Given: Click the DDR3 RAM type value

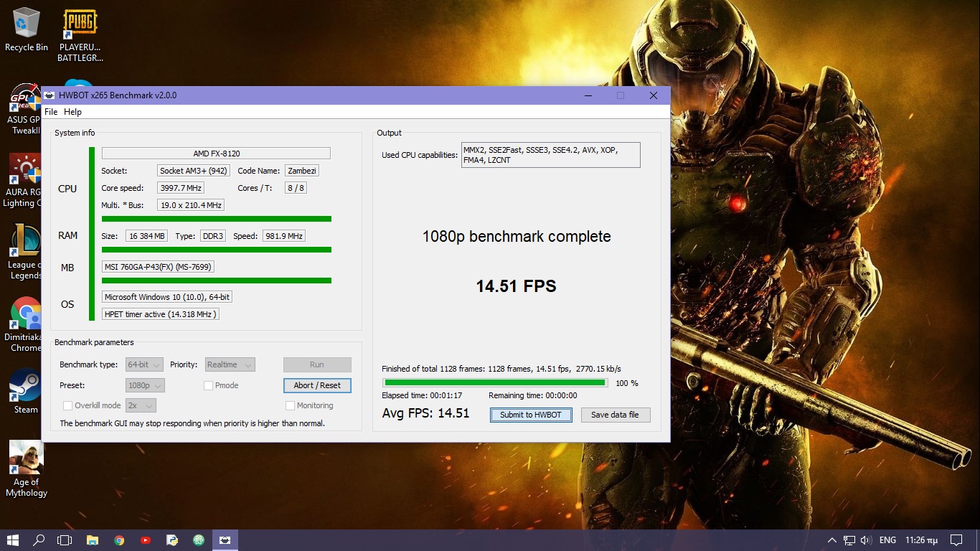Looking at the screenshot, I should coord(213,236).
